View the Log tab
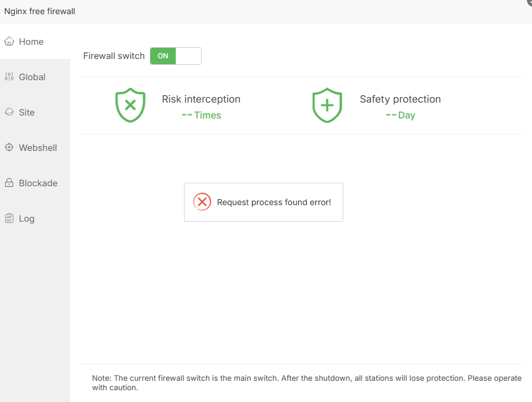This screenshot has height=402, width=532. 27,219
